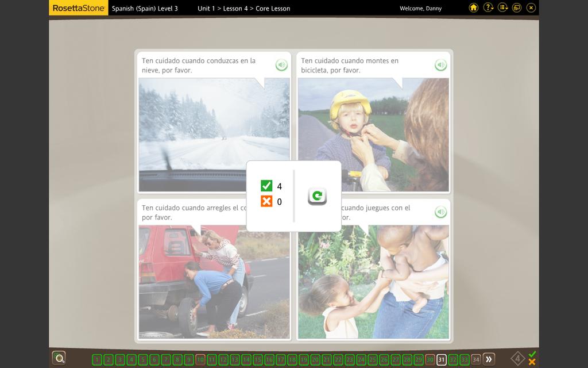Click the retry lesson refresh button
Image resolution: width=588 pixels, height=368 pixels.
[x=317, y=196]
